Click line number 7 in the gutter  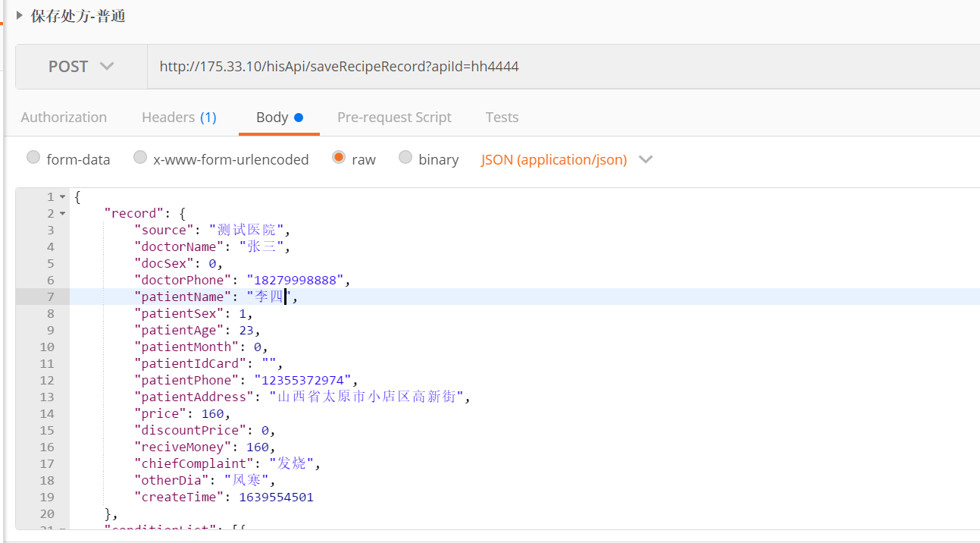click(x=50, y=296)
